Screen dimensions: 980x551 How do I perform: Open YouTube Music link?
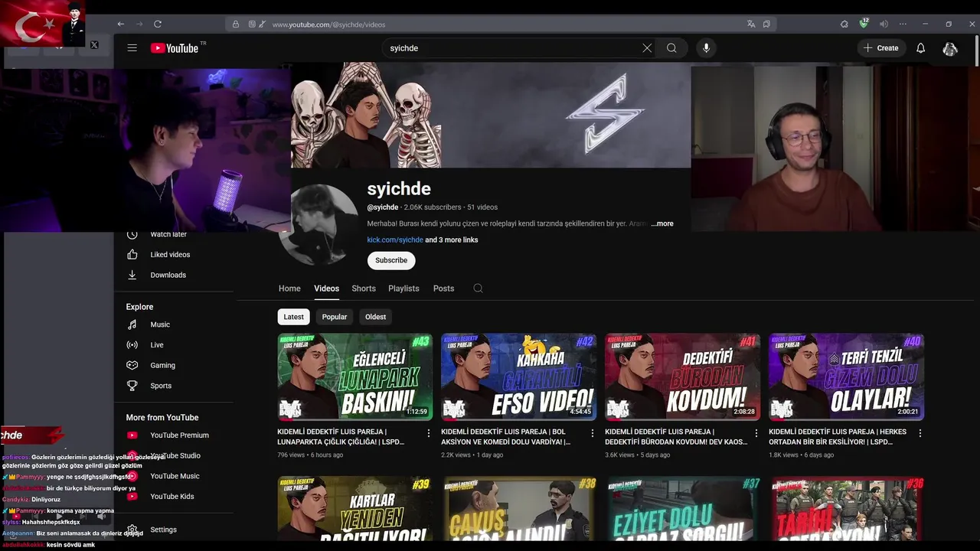[176, 476]
